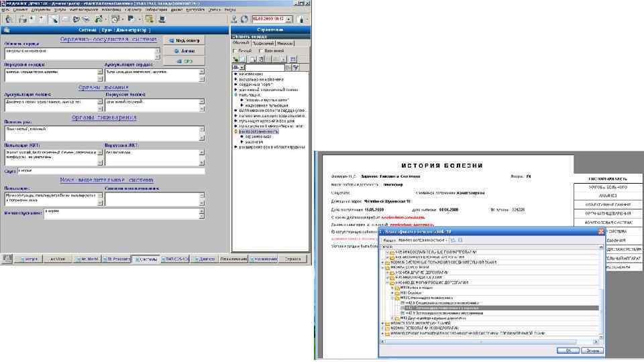Click Отмена in МКБ-10 classifier dialog
644x362 pixels.
(592, 350)
